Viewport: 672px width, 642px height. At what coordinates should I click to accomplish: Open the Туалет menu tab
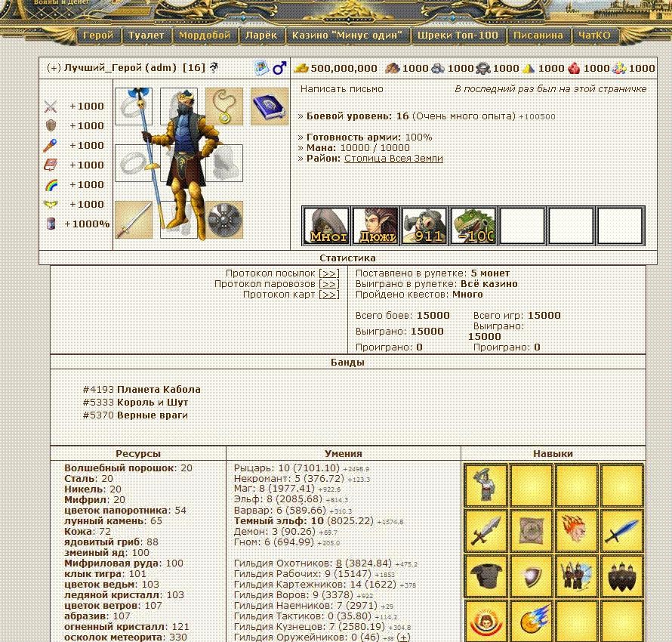coord(146,35)
